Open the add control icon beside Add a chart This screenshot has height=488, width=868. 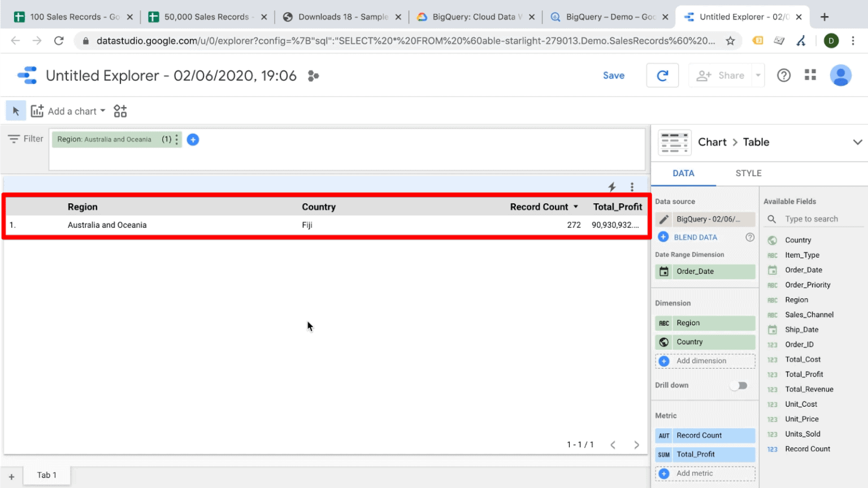(x=120, y=111)
